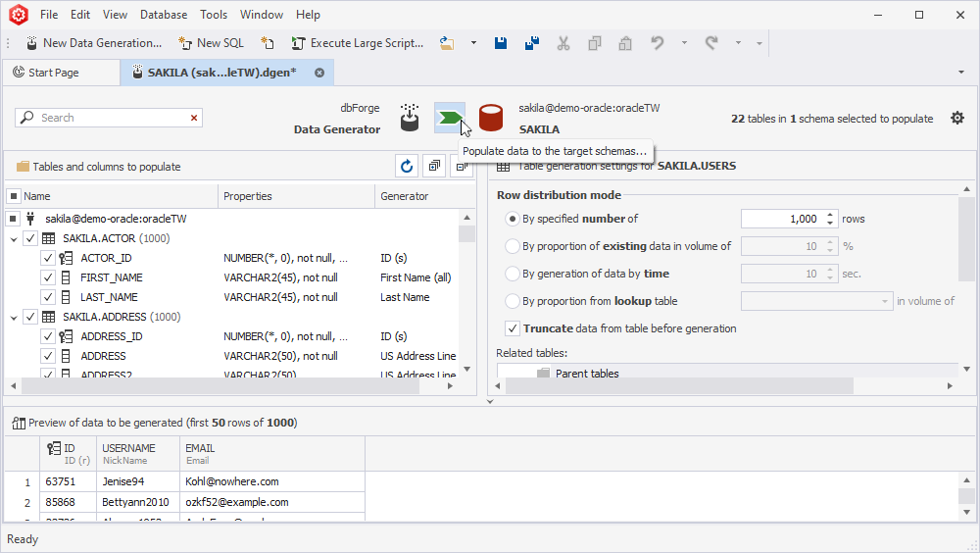Click the new document icon after New SQL
This screenshot has width=980, height=553.
click(x=268, y=43)
